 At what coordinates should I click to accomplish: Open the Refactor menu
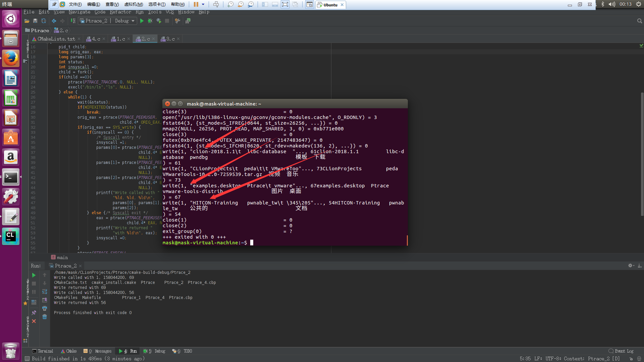(x=120, y=12)
